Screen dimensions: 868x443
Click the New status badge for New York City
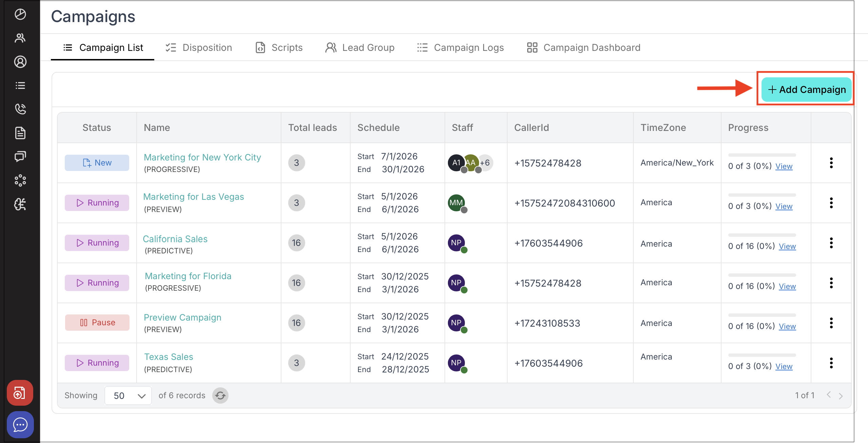tap(97, 163)
